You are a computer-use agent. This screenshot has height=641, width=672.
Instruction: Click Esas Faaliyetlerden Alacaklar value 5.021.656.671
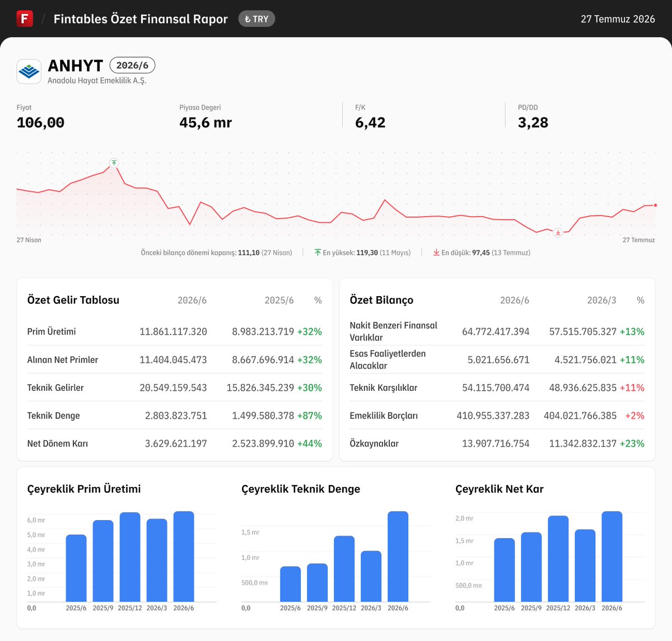point(498,359)
